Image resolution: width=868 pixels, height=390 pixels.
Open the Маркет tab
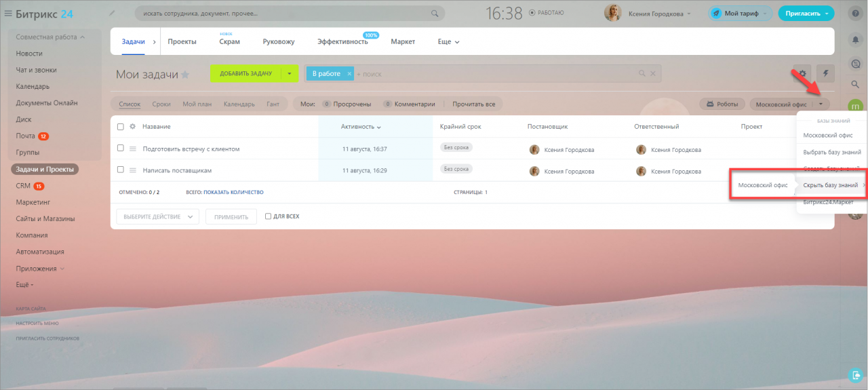[x=403, y=41]
